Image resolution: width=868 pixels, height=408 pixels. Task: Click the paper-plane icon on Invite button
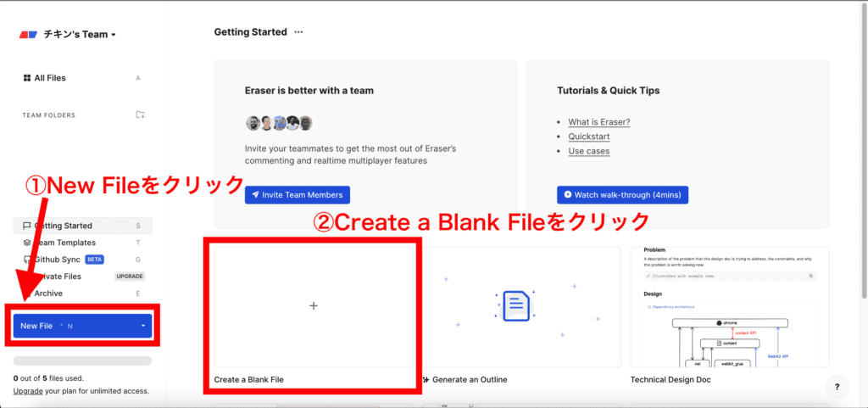point(255,195)
